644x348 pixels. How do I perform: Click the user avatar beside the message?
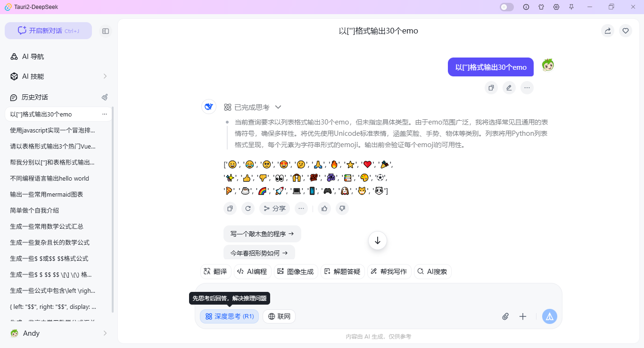(548, 66)
